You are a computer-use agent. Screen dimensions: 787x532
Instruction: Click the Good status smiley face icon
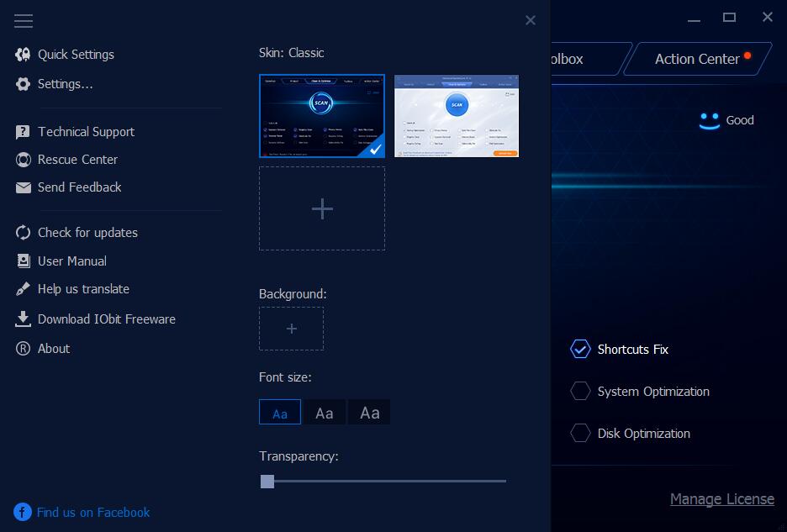point(709,121)
